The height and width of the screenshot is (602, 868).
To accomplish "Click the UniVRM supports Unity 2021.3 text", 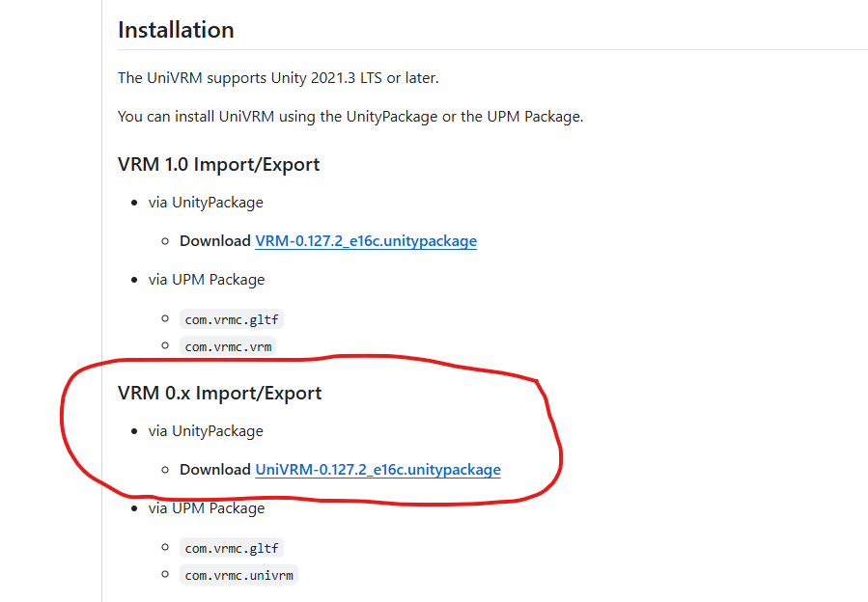I will [x=270, y=77].
